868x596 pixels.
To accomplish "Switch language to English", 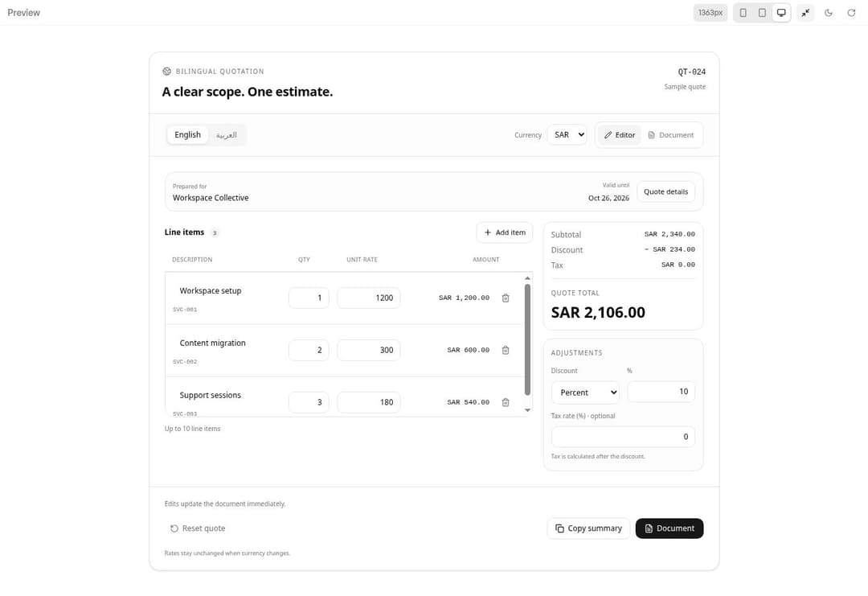I will 187,134.
